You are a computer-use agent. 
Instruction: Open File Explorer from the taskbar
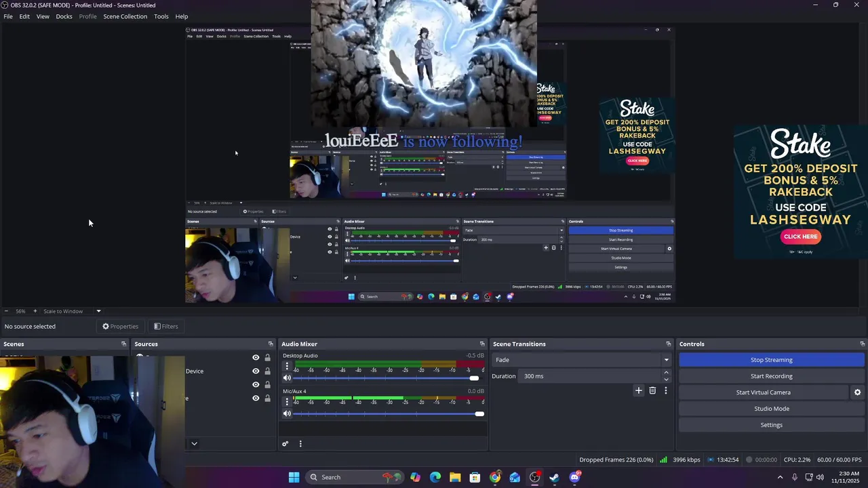pyautogui.click(x=455, y=477)
